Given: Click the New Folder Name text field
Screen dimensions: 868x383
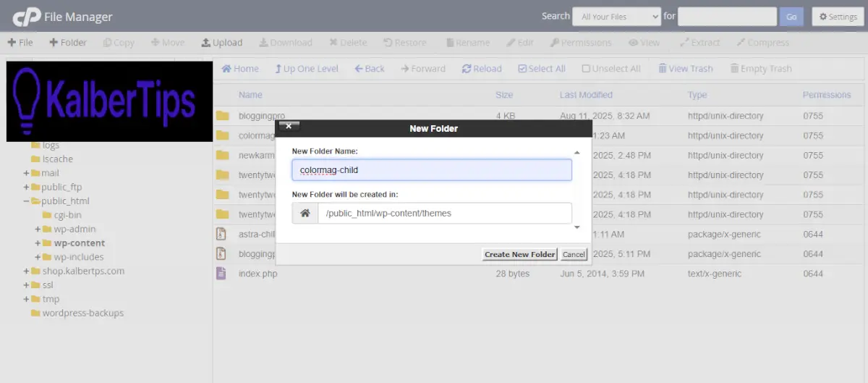Looking at the screenshot, I should [x=432, y=170].
